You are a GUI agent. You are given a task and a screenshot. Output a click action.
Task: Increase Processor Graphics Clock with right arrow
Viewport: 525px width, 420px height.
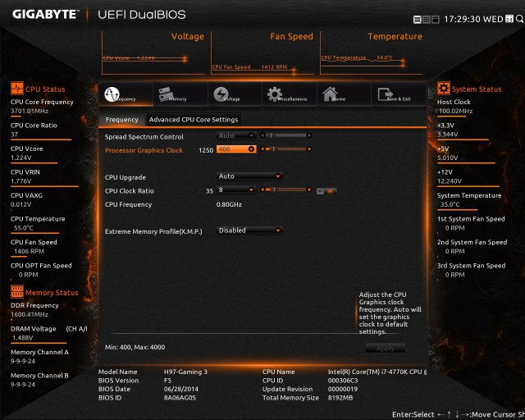[x=309, y=149]
